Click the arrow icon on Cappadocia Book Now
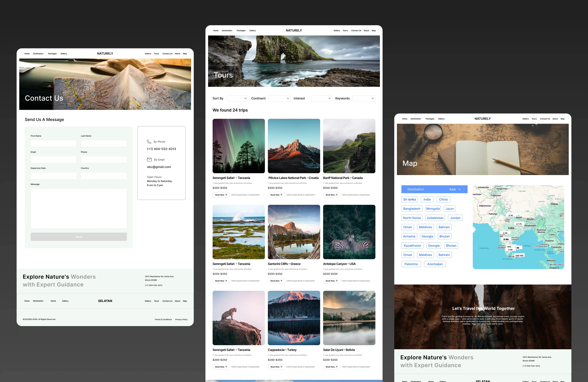This screenshot has height=382, width=588. point(281,367)
